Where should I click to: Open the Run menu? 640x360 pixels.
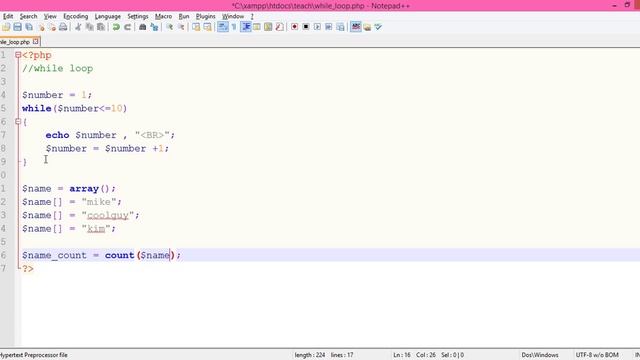184,16
